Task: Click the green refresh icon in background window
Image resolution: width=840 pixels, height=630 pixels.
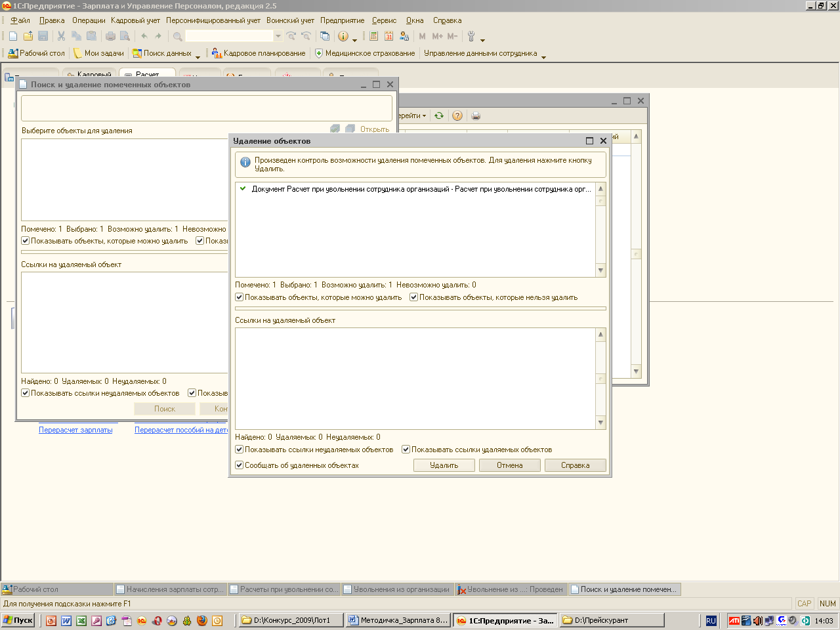Action: pos(439,115)
